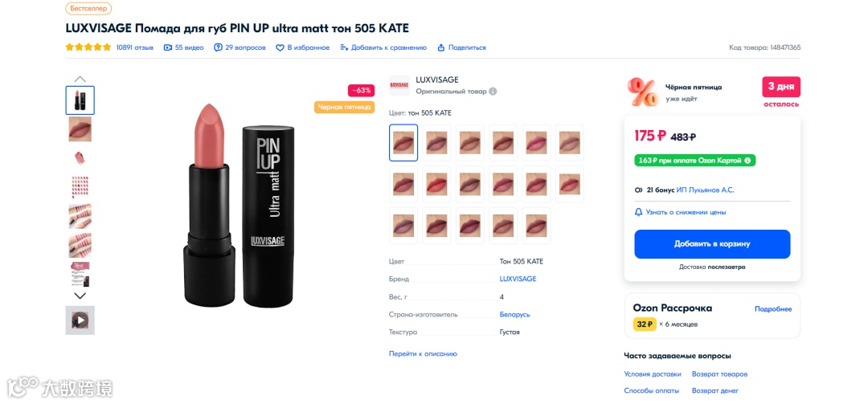The width and height of the screenshot is (868, 404).
Task: Expand full description via 'Перейти к описанию'
Action: click(423, 353)
